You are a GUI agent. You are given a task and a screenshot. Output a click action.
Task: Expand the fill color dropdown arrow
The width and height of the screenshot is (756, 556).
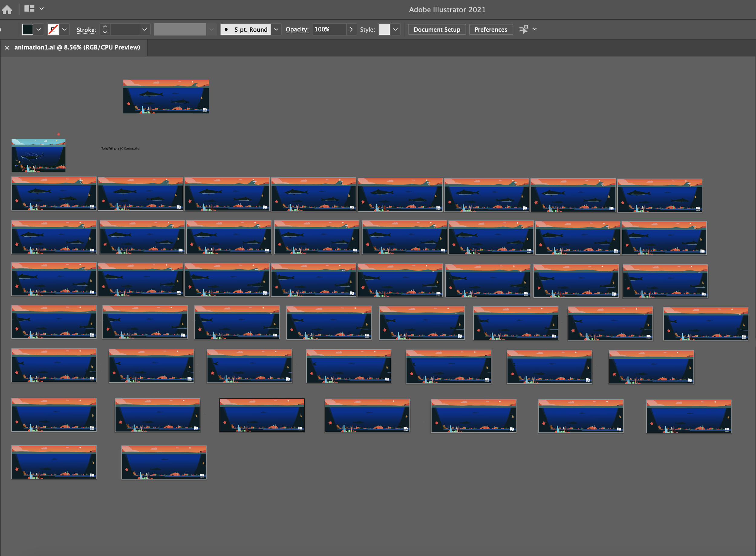point(39,30)
